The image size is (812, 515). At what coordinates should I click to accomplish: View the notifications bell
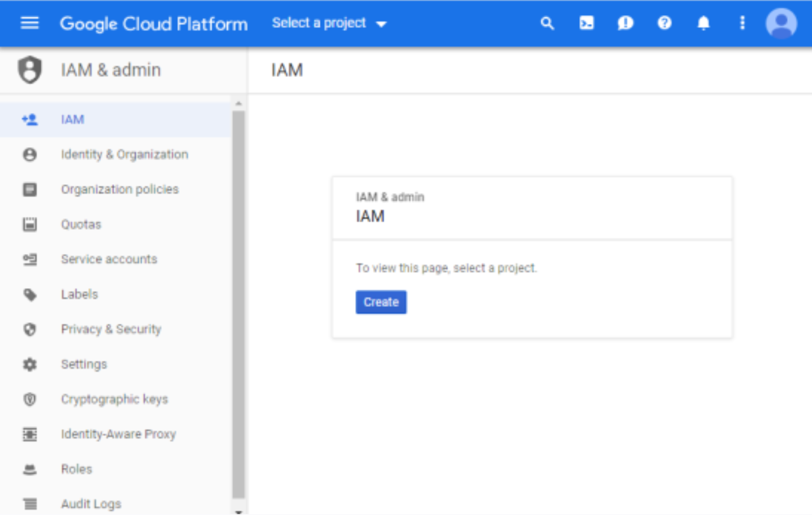pos(704,23)
